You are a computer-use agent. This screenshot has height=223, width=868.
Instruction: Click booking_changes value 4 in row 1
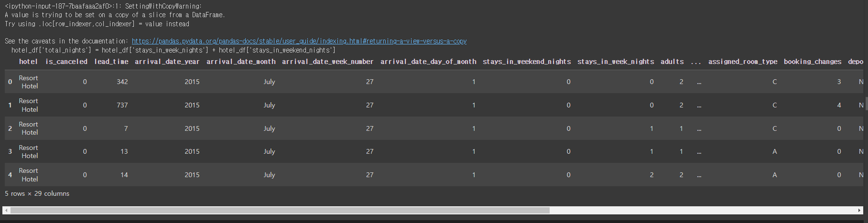[x=839, y=105]
